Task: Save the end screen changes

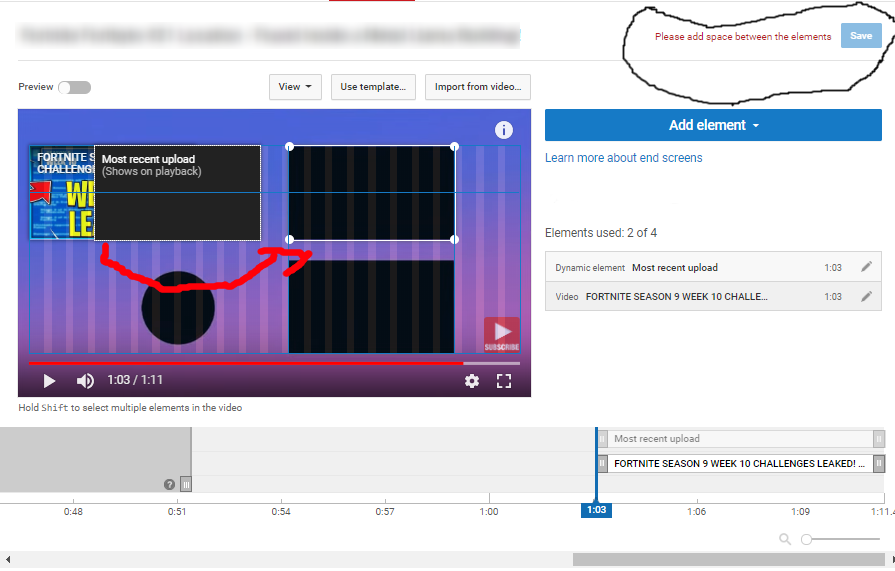Action: click(861, 36)
